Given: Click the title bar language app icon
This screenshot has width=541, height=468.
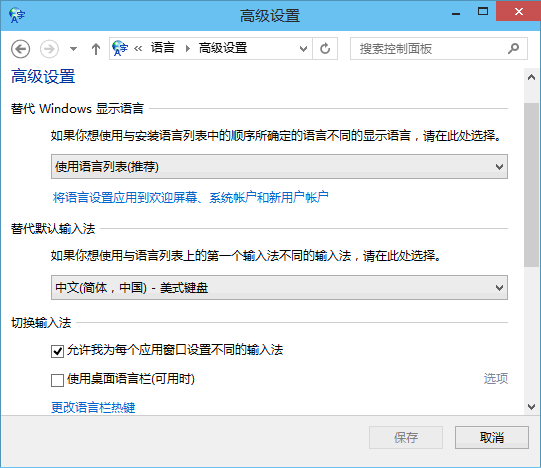Looking at the screenshot, I should click(17, 15).
